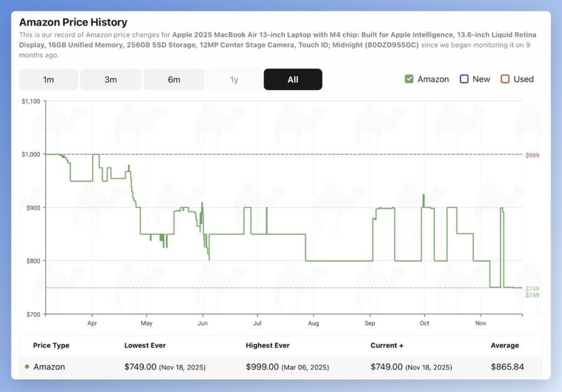Click the $1,100 label on the y-axis
Image resolution: width=562 pixels, height=392 pixels.
(30, 101)
